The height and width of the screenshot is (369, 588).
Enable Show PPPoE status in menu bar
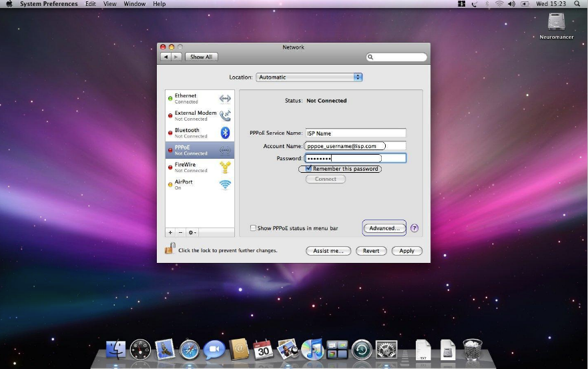pos(253,228)
